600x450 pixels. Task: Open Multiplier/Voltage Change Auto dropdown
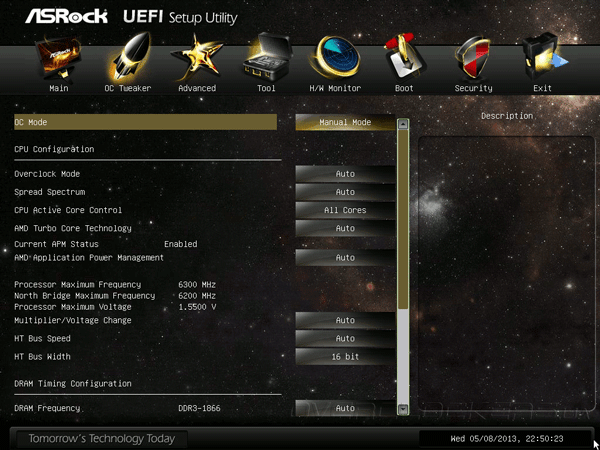345,320
